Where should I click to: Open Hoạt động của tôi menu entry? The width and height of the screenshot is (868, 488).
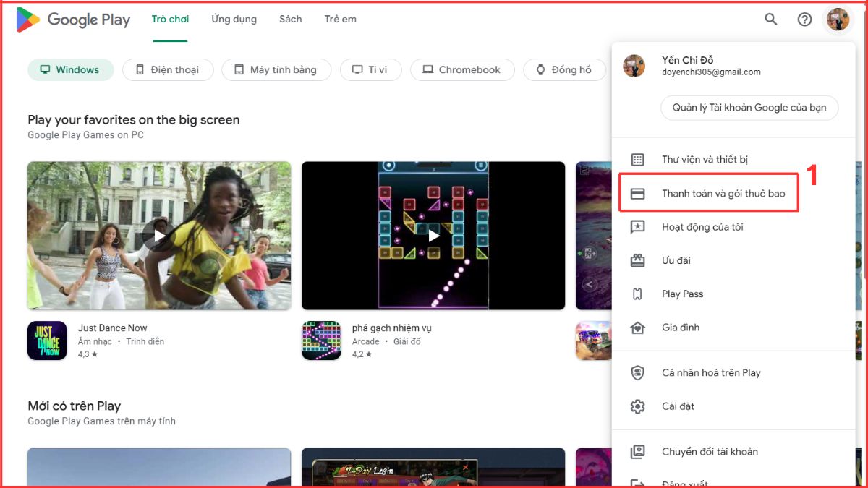(733, 227)
